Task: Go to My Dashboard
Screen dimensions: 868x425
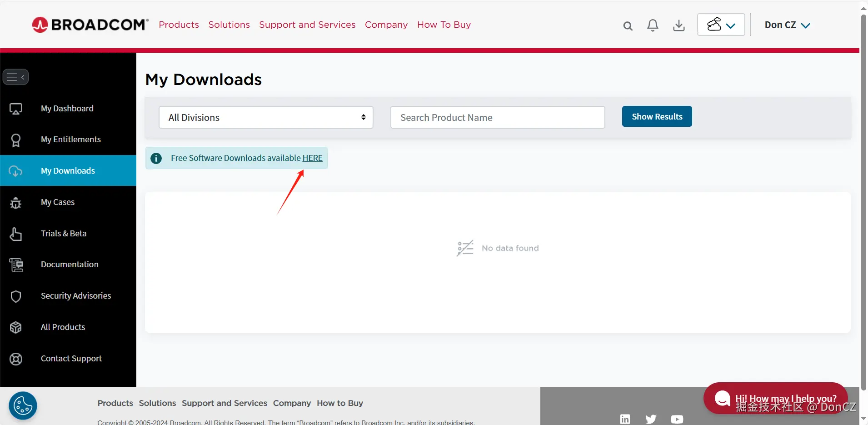Action: click(x=67, y=108)
